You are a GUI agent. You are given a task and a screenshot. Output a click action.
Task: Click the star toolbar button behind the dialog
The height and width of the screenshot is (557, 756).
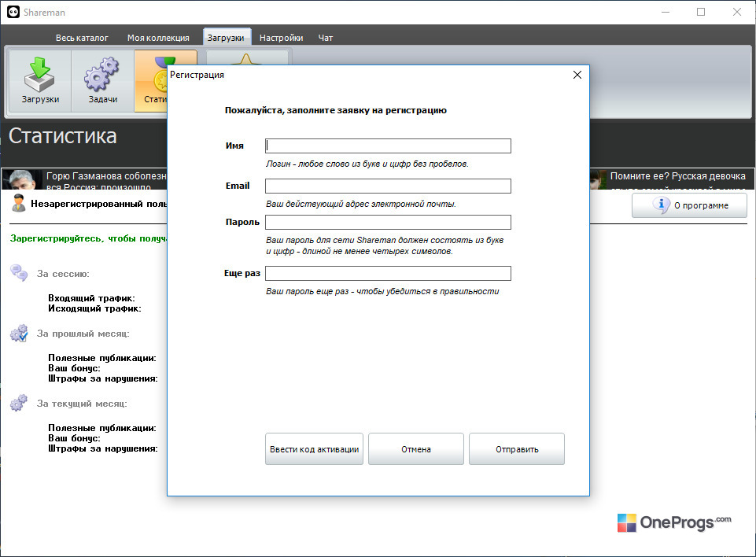247,58
